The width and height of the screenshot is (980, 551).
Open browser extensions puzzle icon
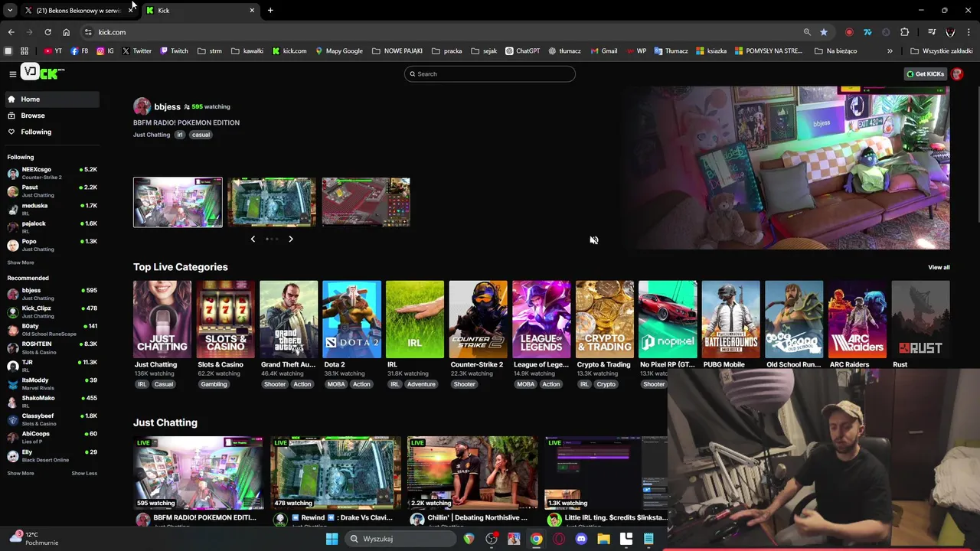[905, 32]
